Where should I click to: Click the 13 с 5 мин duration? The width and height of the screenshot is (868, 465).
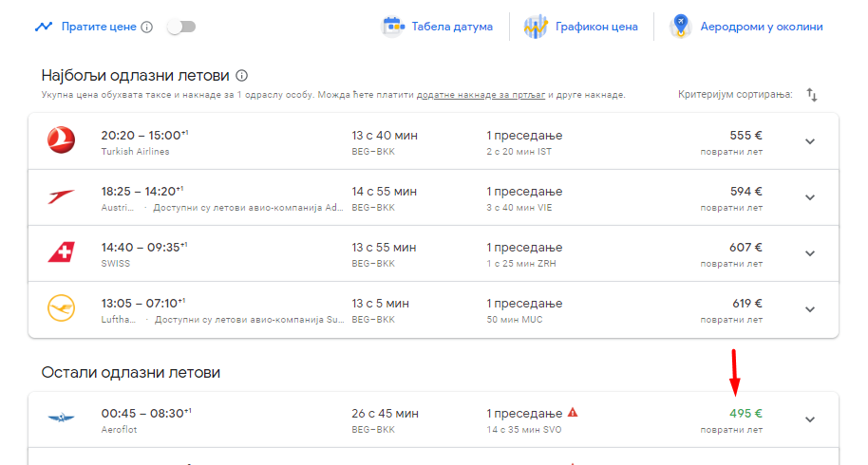[380, 303]
